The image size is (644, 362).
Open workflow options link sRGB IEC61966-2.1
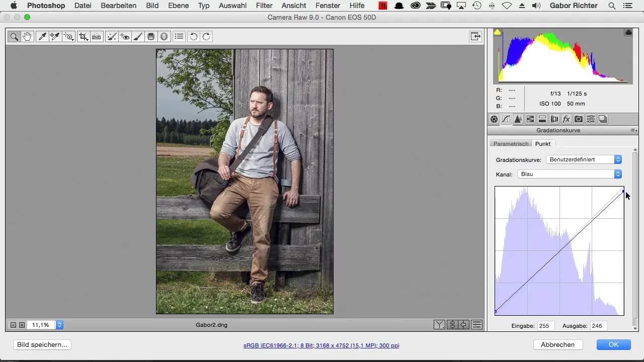point(321,346)
